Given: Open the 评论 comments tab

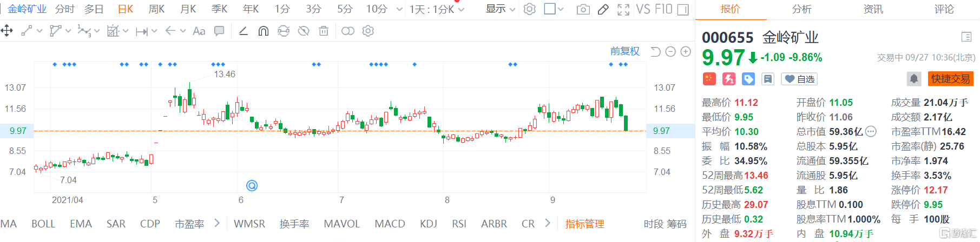Looking at the screenshot, I should (944, 9).
